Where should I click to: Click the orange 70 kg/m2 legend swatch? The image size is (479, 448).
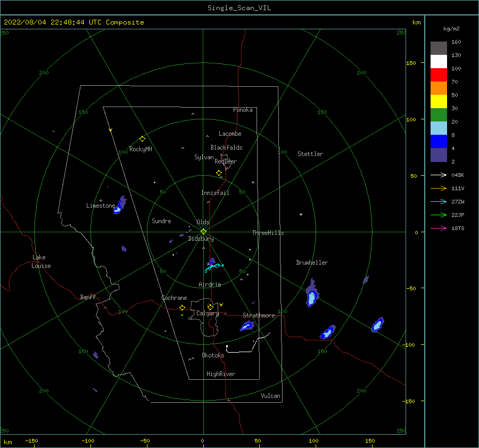coord(439,88)
